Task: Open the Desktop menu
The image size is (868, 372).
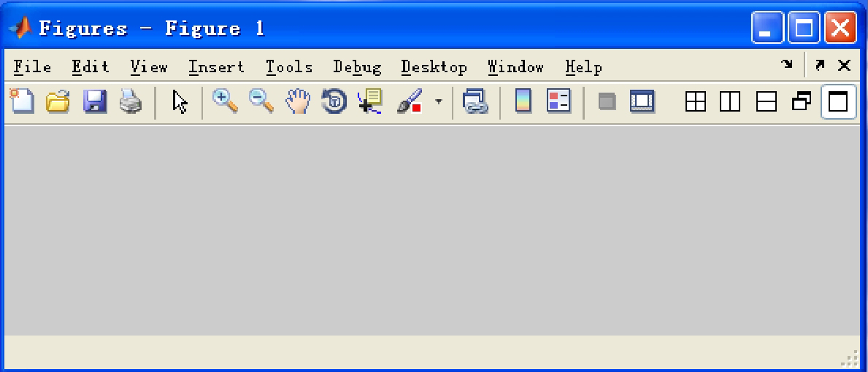Action: pyautogui.click(x=434, y=67)
